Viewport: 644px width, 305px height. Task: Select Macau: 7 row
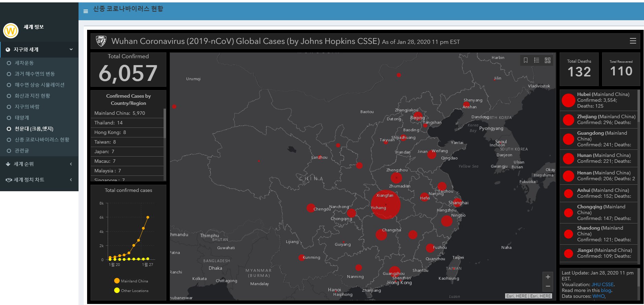tap(127, 161)
